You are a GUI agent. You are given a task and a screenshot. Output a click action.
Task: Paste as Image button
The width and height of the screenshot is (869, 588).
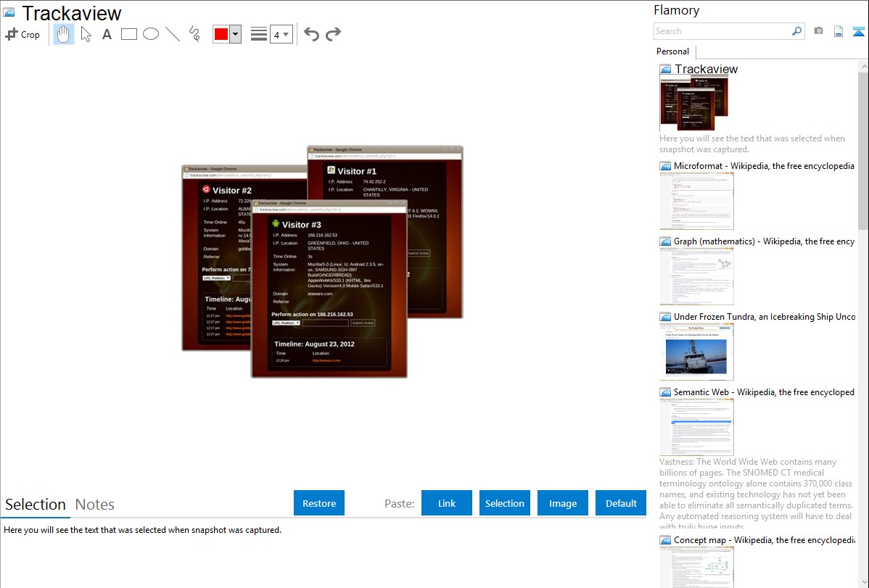(x=562, y=503)
